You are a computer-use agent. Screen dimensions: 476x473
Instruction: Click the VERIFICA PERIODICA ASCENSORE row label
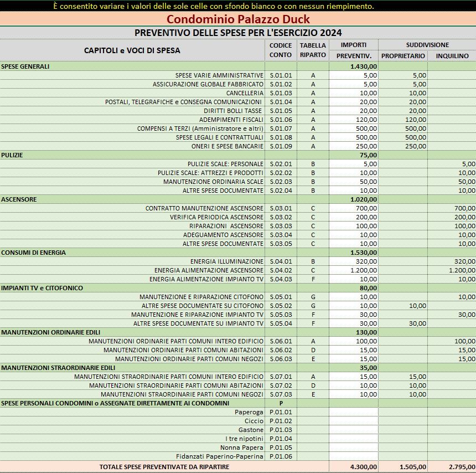click(216, 217)
